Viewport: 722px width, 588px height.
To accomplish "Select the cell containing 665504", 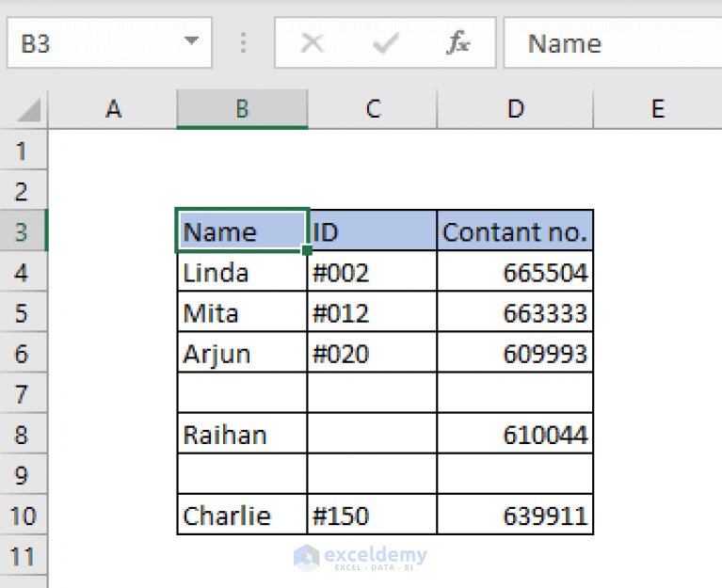I will click(x=515, y=271).
